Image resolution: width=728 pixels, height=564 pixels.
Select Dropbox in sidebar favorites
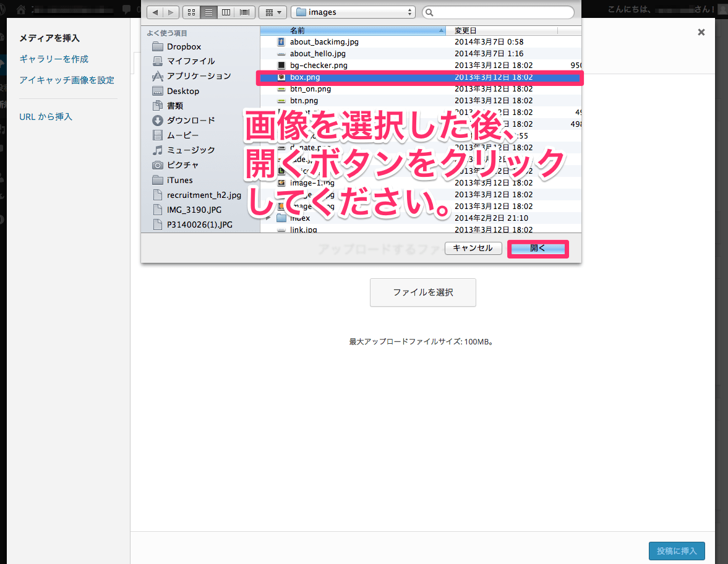184,46
